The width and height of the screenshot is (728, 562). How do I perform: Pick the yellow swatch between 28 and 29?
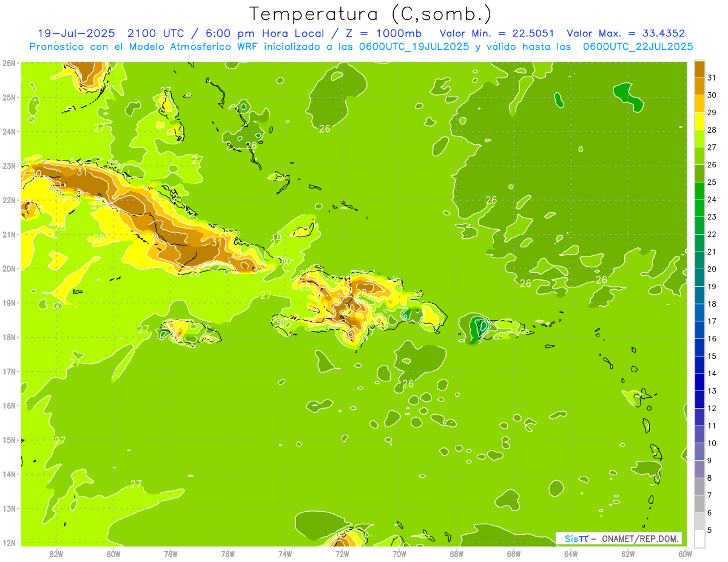tap(699, 121)
